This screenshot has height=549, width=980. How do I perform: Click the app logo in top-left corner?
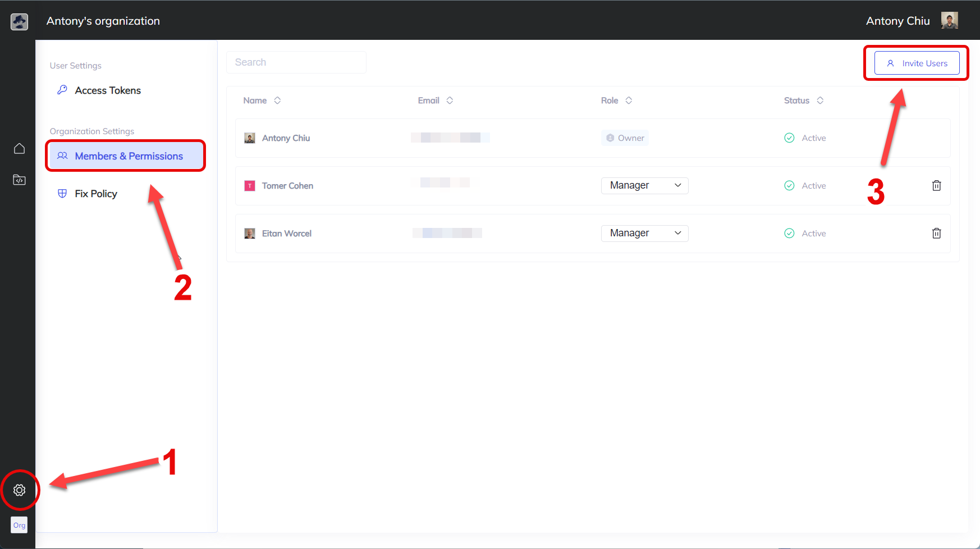(19, 21)
